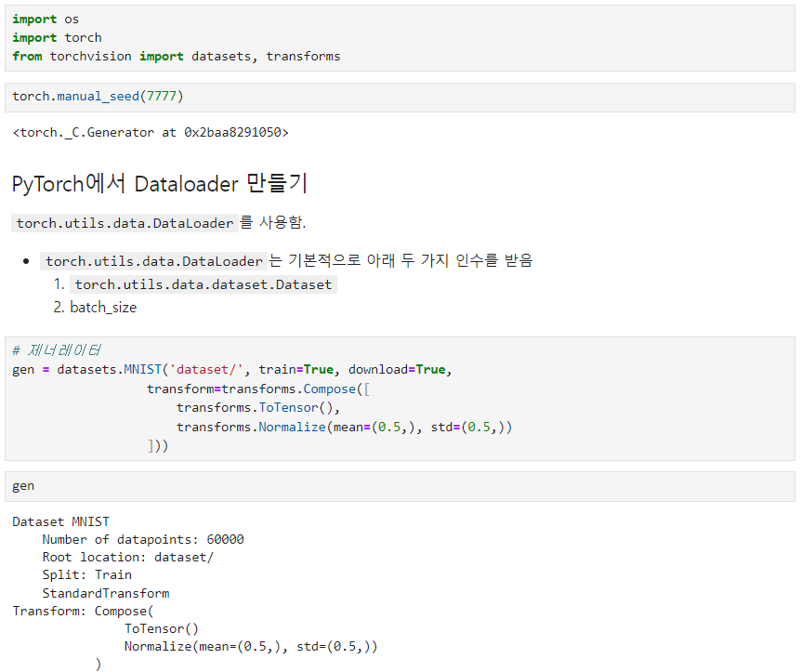801x672 pixels.
Task: Click the 'StandardTransform' output line
Action: pyautogui.click(x=106, y=593)
